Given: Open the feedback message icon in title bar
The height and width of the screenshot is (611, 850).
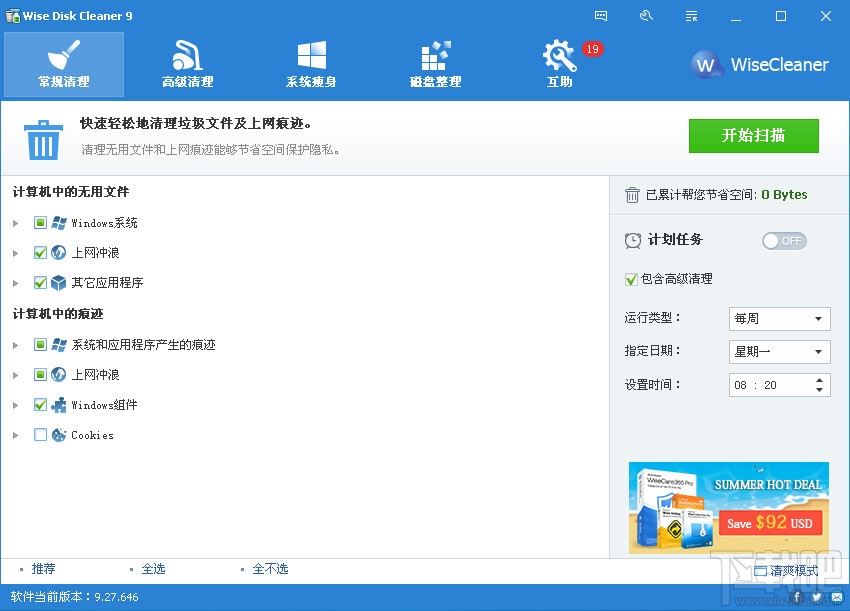Looking at the screenshot, I should click(601, 16).
